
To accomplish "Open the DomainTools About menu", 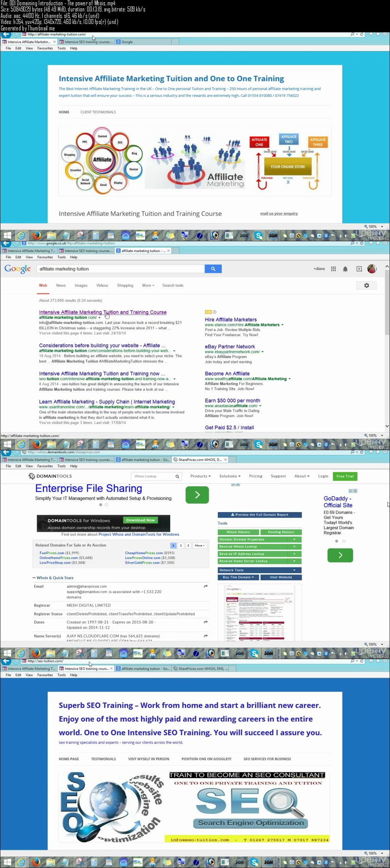I will click(x=302, y=476).
